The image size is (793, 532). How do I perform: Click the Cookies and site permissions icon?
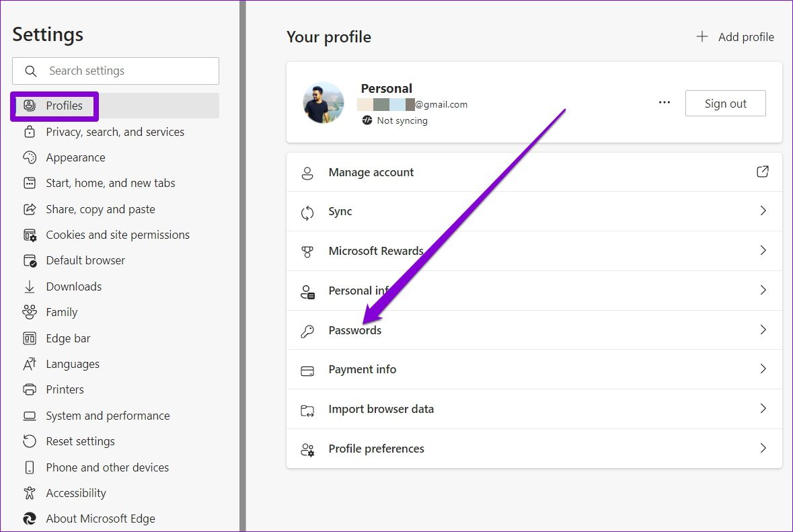point(30,235)
